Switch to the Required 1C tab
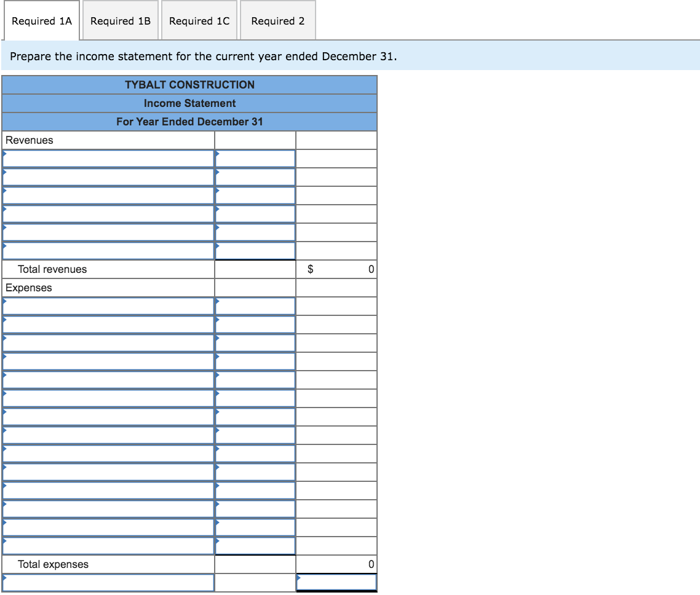Screen dimensions: 700x595 (199, 20)
